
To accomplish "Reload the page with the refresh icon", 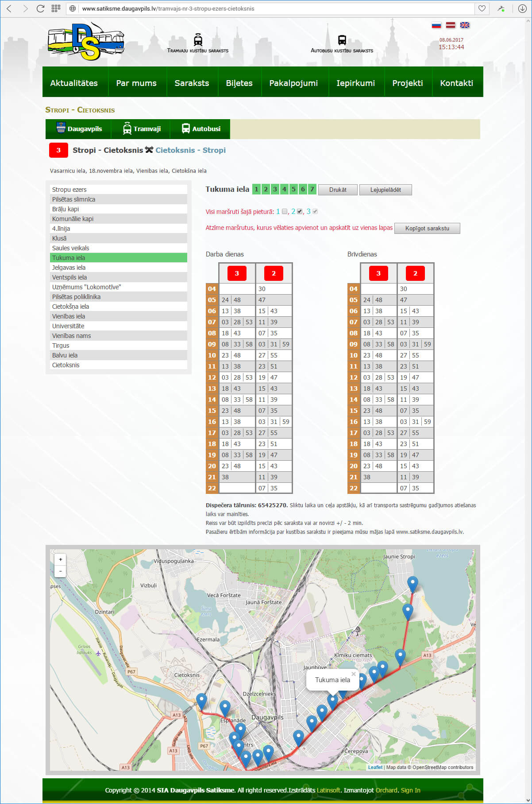I will pyautogui.click(x=40, y=8).
